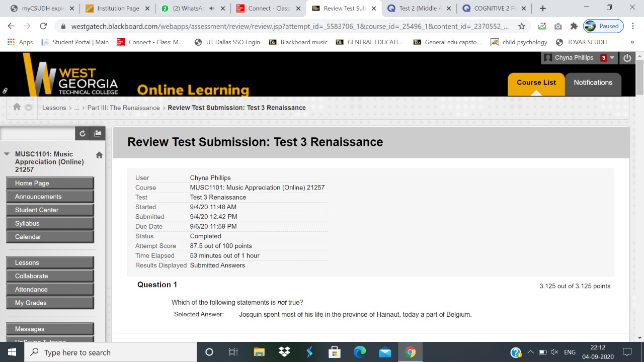Open the Apps grid shortcut
Viewport: 644px width, 362px height.
click(x=20, y=42)
